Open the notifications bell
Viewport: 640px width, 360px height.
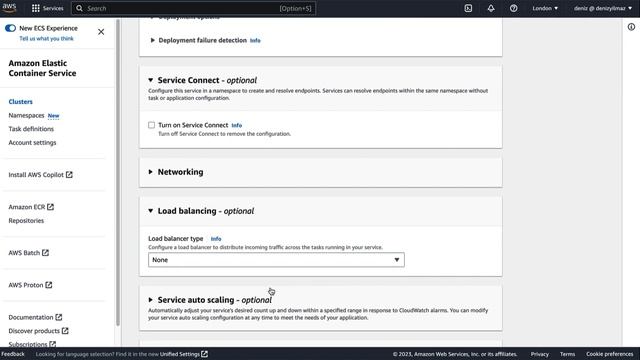pyautogui.click(x=491, y=8)
